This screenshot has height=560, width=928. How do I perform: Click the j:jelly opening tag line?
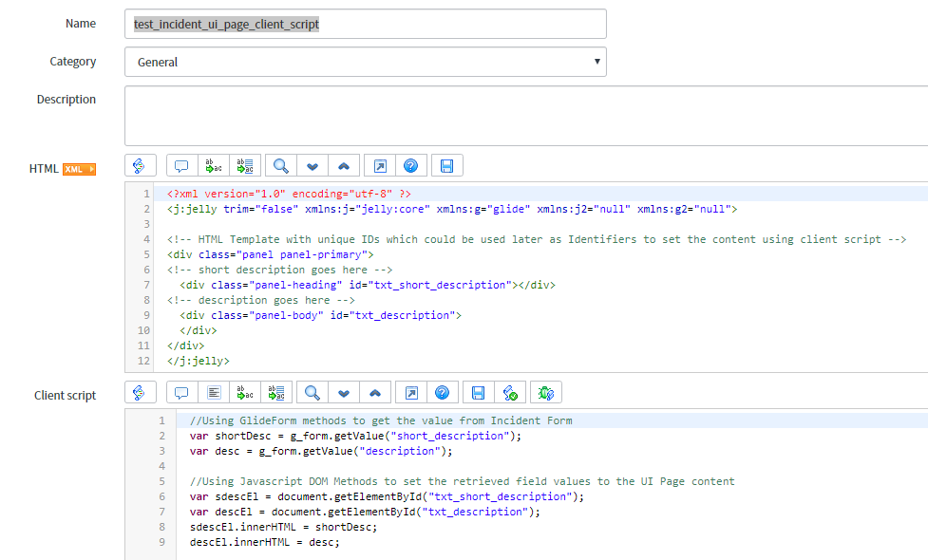tap(452, 210)
